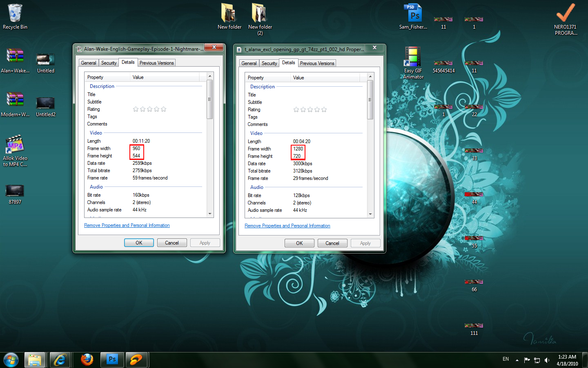Image resolution: width=588 pixels, height=368 pixels.
Task: Set five-star rating in Alan-Wake dialog
Action: point(164,109)
